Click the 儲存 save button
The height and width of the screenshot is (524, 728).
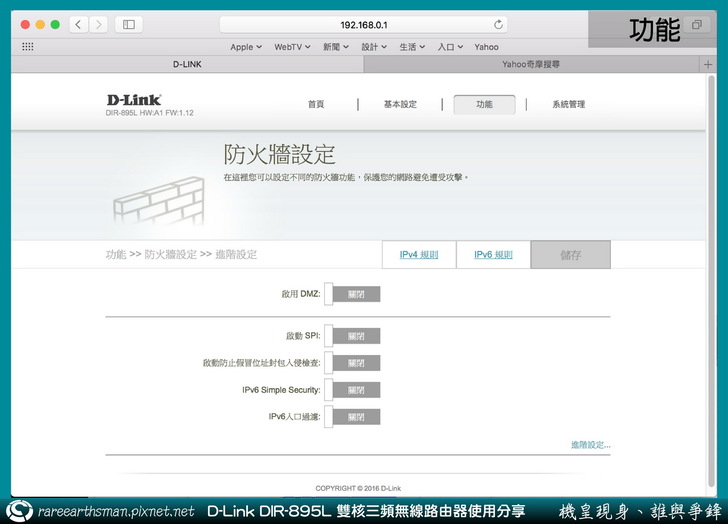point(570,255)
